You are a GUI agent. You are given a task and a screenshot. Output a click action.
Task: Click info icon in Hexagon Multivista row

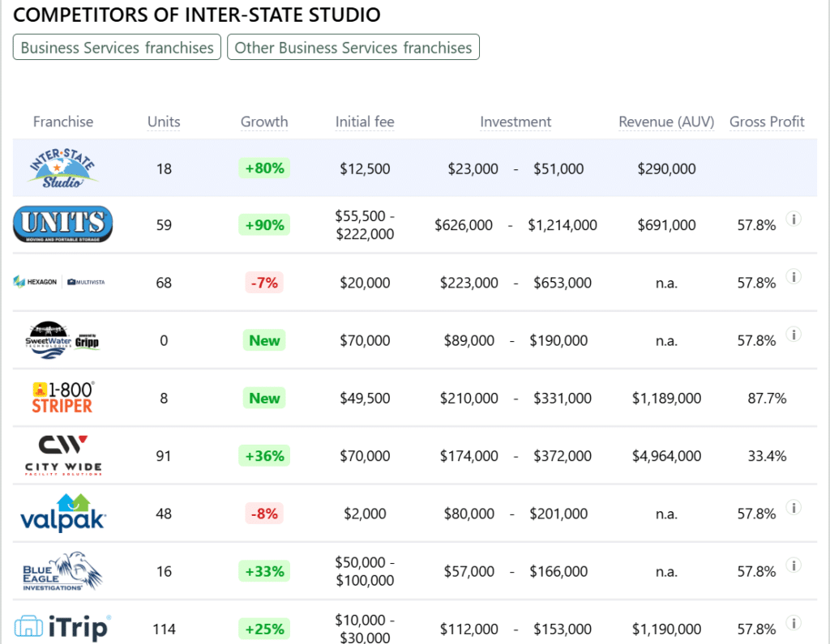793,276
